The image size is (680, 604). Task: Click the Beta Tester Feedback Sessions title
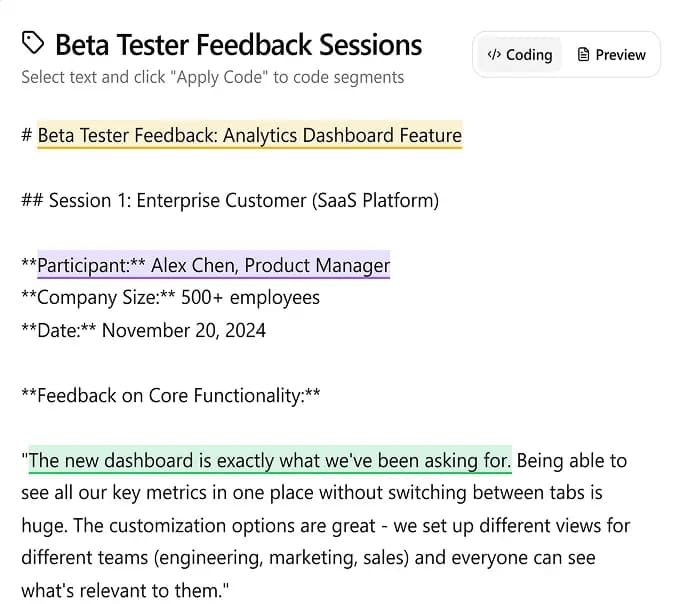point(238,45)
